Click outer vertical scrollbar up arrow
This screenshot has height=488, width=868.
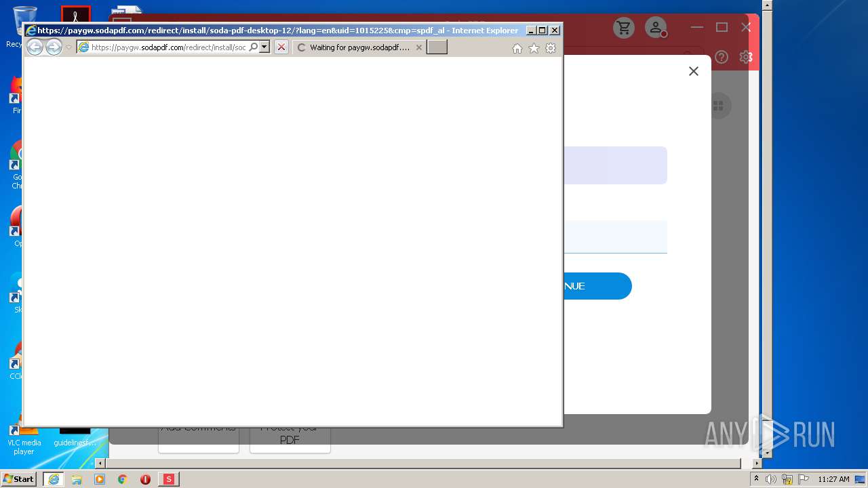tap(767, 5)
